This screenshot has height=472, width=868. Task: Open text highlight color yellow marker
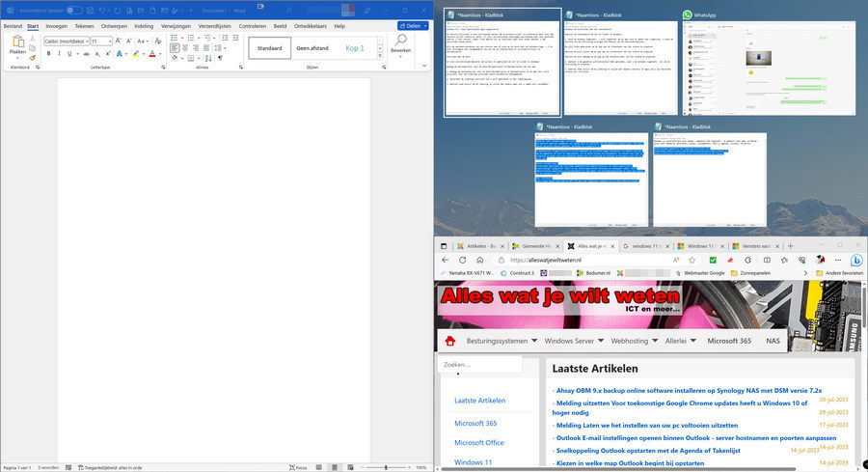[x=136, y=54]
